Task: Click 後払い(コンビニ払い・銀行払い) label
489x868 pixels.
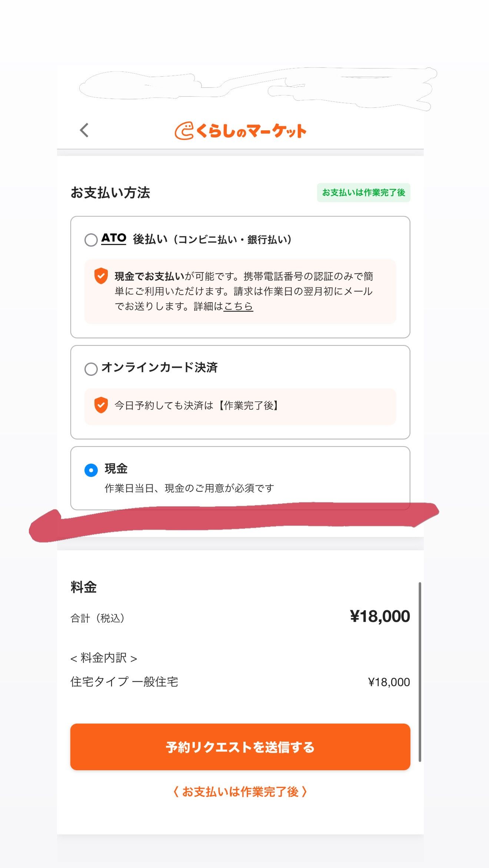Action: tap(212, 240)
